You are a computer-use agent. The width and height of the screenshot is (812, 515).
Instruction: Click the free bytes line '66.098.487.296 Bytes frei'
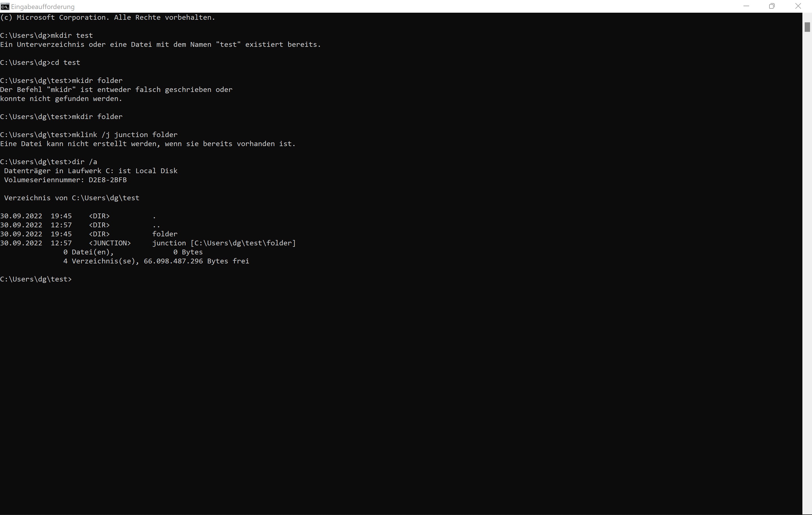(196, 261)
